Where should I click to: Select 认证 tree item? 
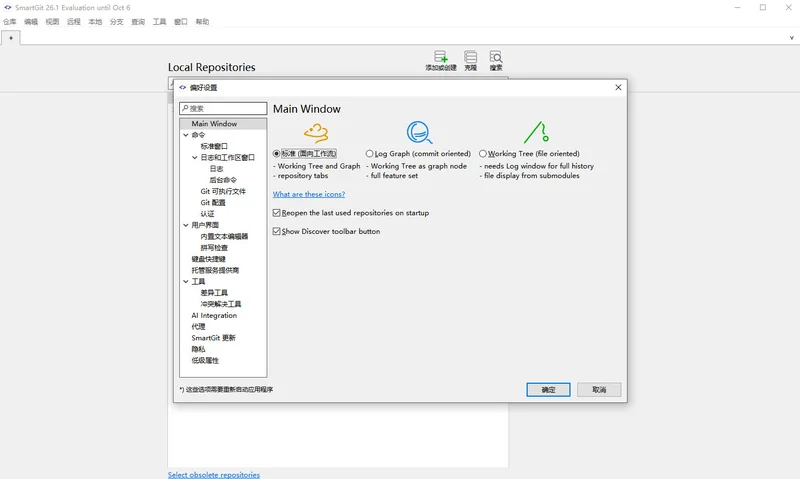(207, 214)
